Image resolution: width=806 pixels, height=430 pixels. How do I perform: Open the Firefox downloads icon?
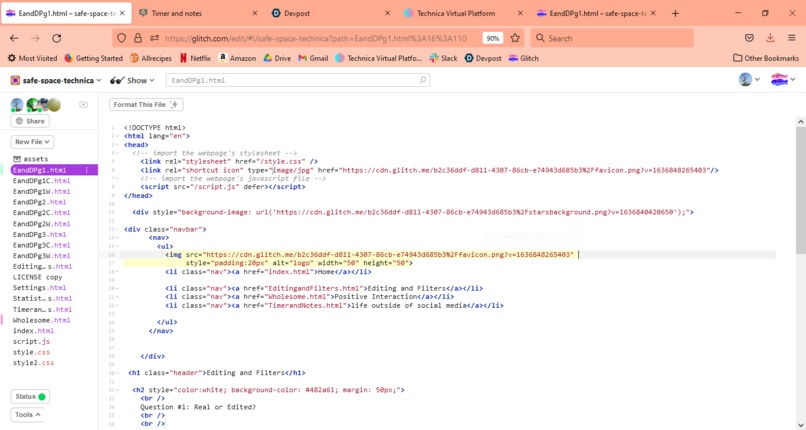(x=770, y=38)
